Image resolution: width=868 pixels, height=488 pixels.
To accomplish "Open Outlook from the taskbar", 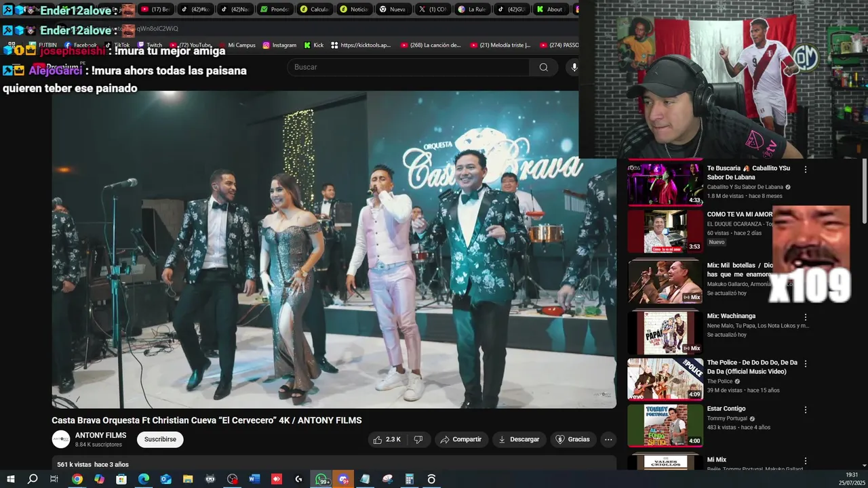I will (x=165, y=479).
